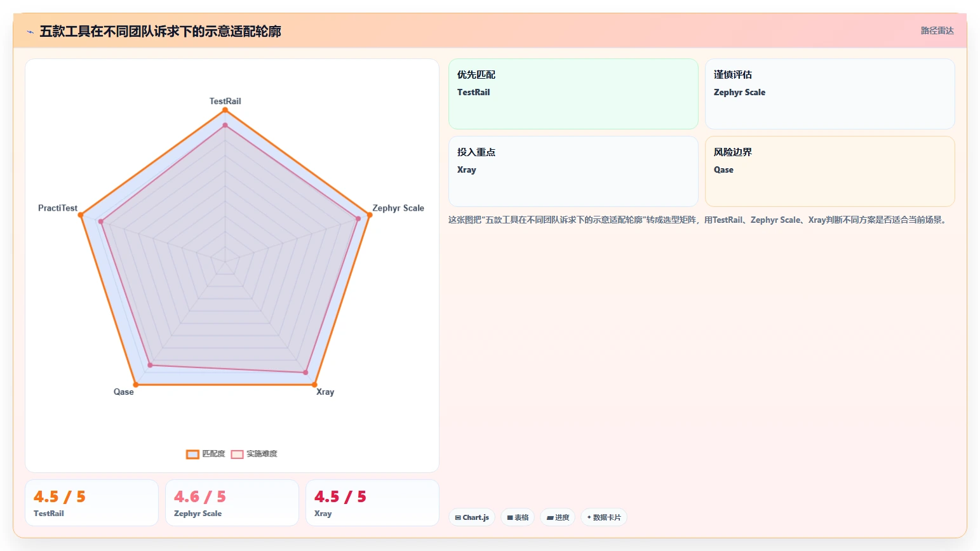Click the orange Xray data point
The height and width of the screenshot is (551, 980).
click(314, 385)
